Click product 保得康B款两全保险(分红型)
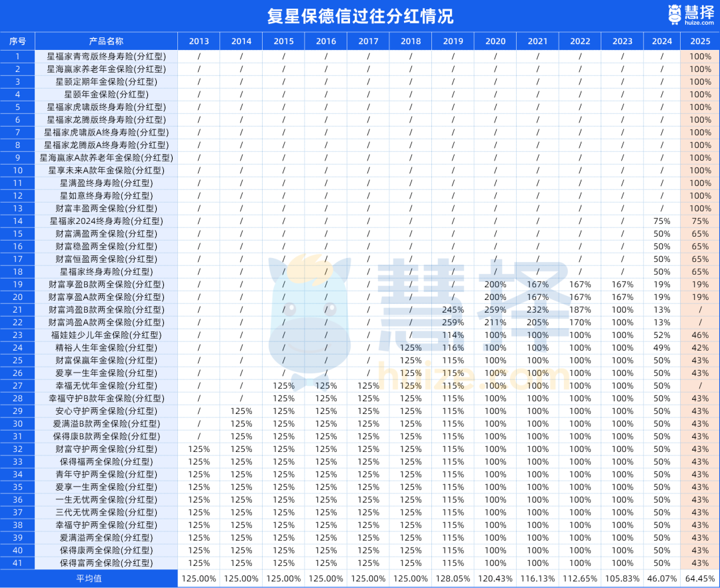The width and height of the screenshot is (720, 588). (106, 437)
